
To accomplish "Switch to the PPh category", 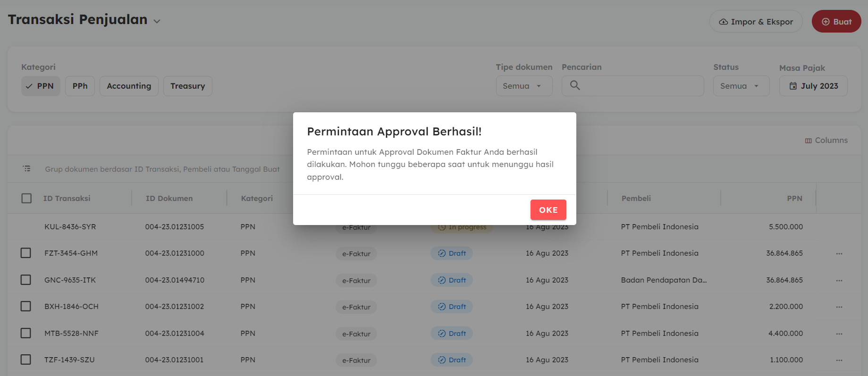I will pyautogui.click(x=80, y=86).
